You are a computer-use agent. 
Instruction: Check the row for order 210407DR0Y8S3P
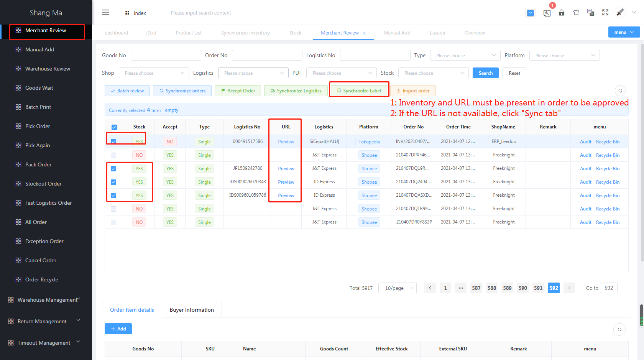(113, 222)
